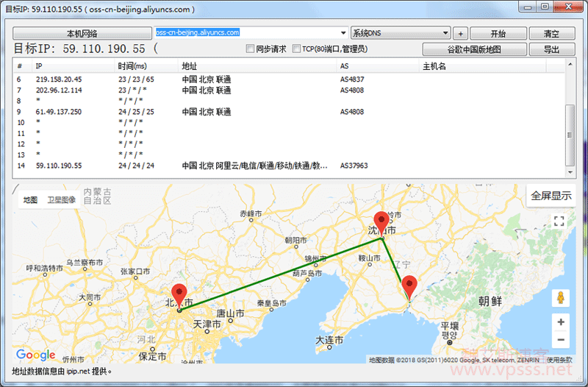This screenshot has width=588, height=387.
Task: Sort by the # column header
Action: click(23, 66)
